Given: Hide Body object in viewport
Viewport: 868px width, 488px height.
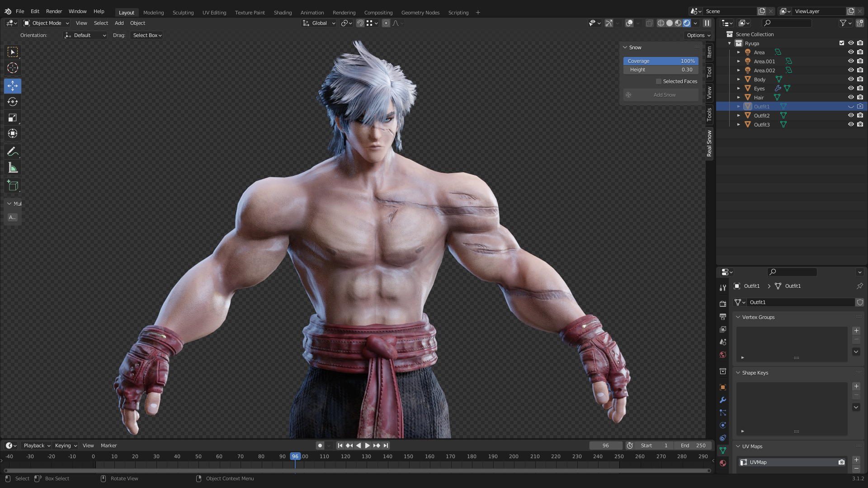Looking at the screenshot, I should click(x=851, y=79).
